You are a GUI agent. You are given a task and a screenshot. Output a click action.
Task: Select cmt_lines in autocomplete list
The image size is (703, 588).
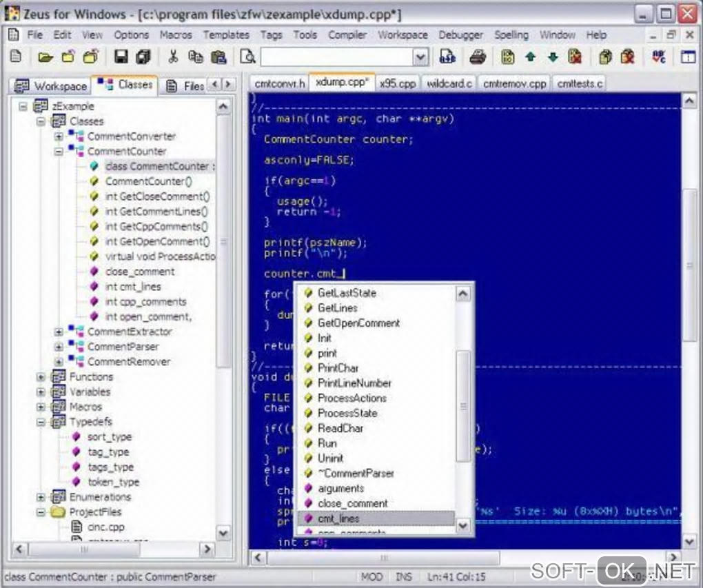[376, 518]
